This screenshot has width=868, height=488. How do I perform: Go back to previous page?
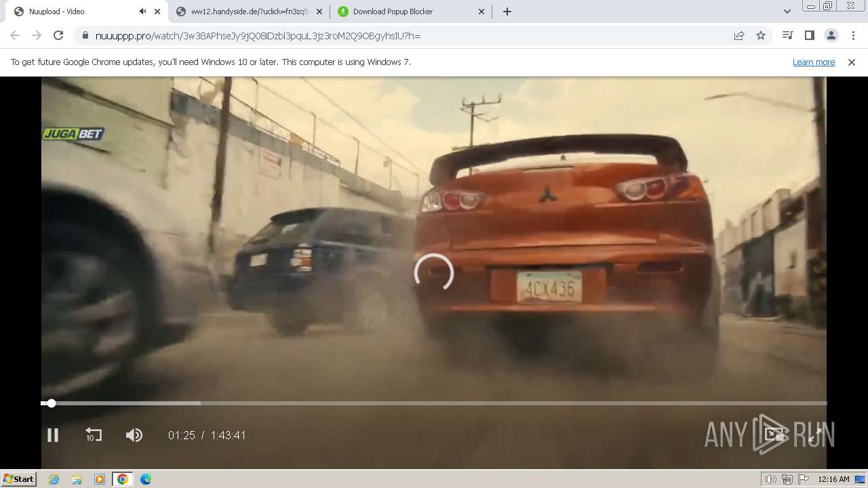click(x=15, y=35)
